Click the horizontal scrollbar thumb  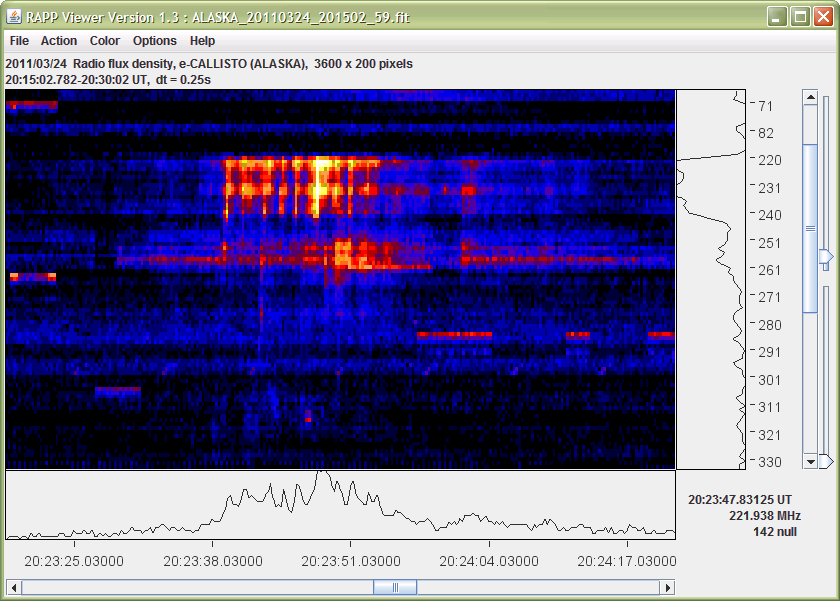395,588
